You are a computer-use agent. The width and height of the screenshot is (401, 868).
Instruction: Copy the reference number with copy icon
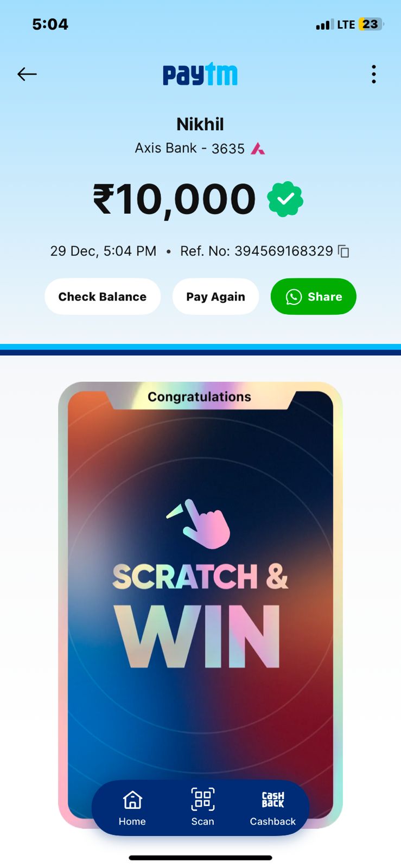tap(343, 251)
